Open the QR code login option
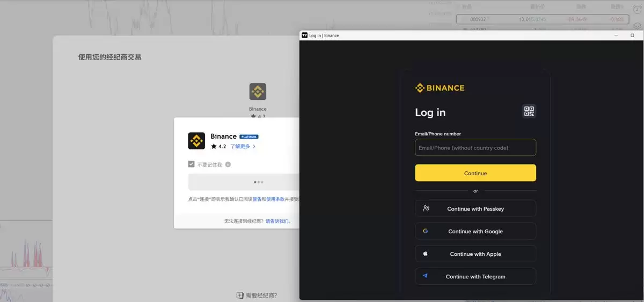Viewport: 644px width, 302px height. [529, 111]
